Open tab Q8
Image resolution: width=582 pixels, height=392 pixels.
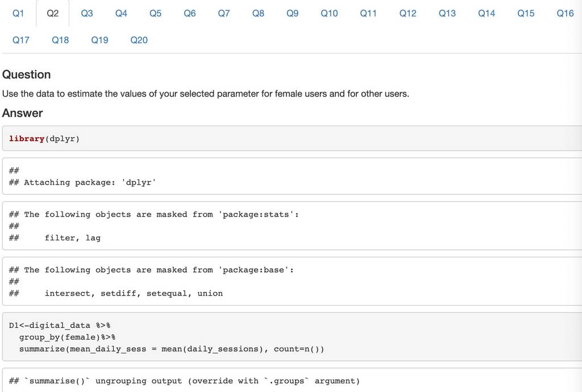click(258, 14)
